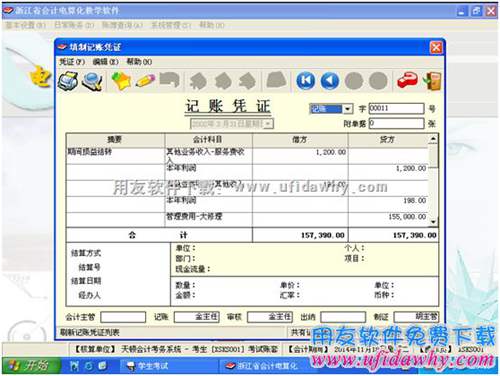This screenshot has width=500, height=376.
Task: Open 日常账务 menu in main window
Action: (74, 25)
